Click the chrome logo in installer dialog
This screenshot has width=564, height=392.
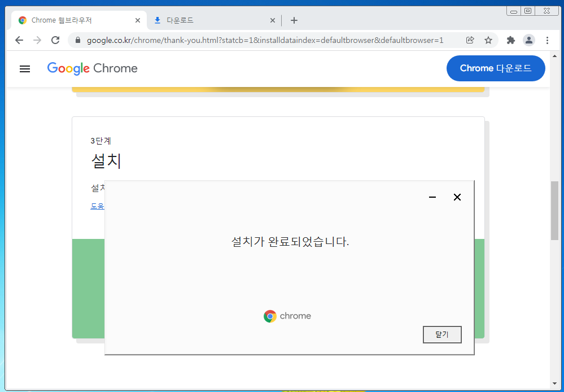287,316
